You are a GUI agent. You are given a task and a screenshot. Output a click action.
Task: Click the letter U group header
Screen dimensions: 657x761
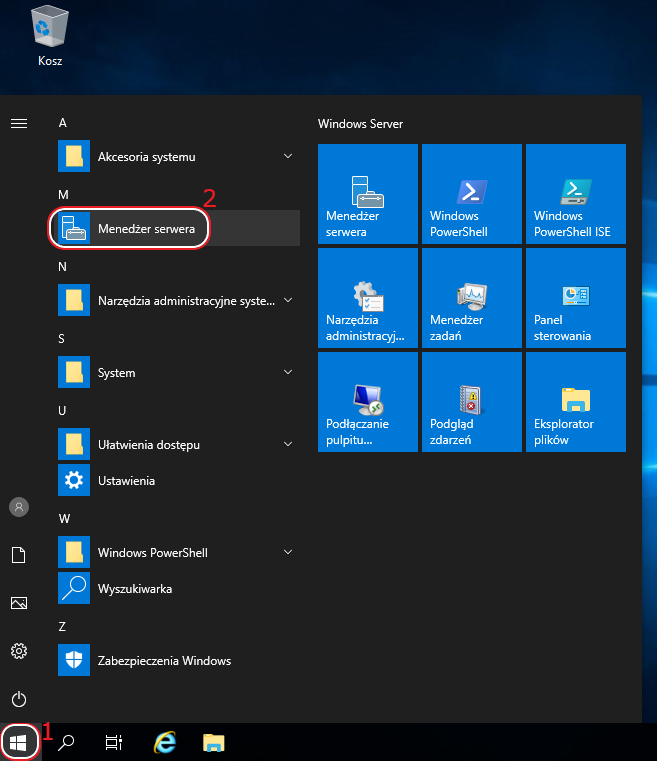[62, 411]
